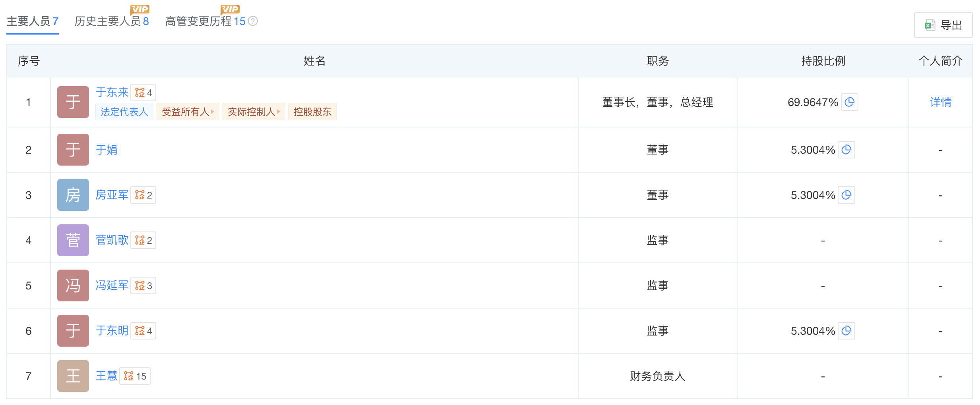Screen dimensions: 980x405
Task: Expand the 实际控制人 tag
Action: tap(254, 112)
